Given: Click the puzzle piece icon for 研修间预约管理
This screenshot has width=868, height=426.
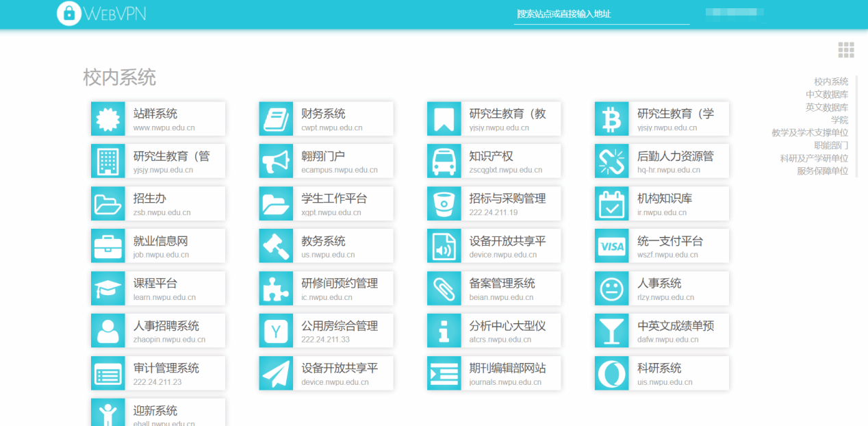Looking at the screenshot, I should point(276,288).
